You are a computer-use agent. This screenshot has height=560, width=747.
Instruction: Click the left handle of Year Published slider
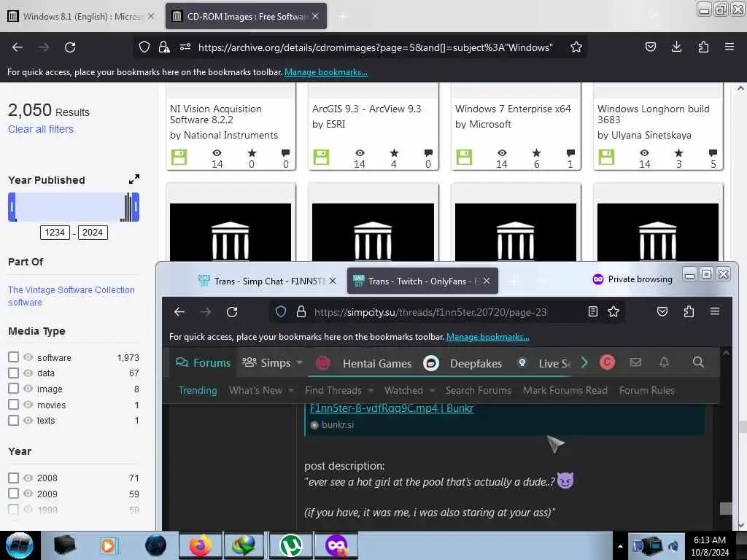coord(12,207)
